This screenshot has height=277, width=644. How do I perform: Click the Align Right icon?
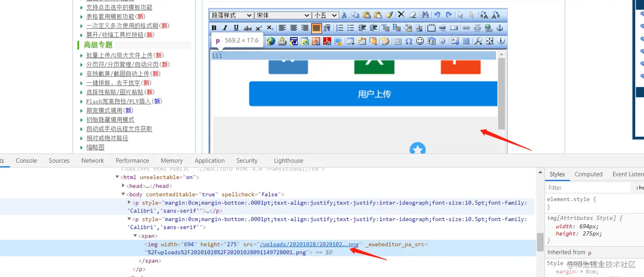click(305, 28)
